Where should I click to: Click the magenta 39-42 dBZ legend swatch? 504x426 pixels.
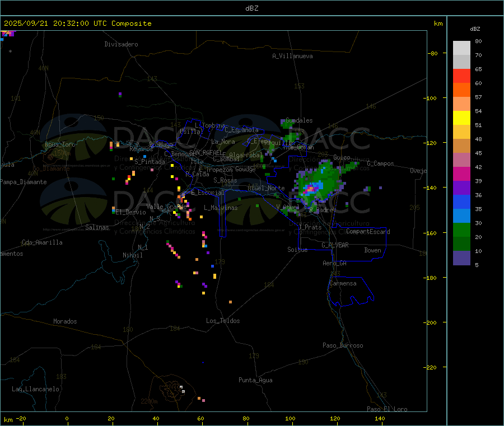(x=461, y=174)
